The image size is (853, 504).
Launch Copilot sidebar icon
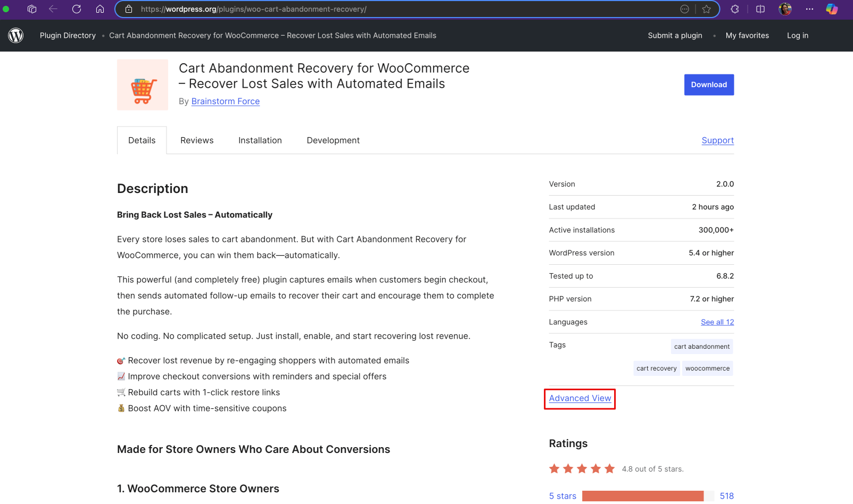point(832,9)
